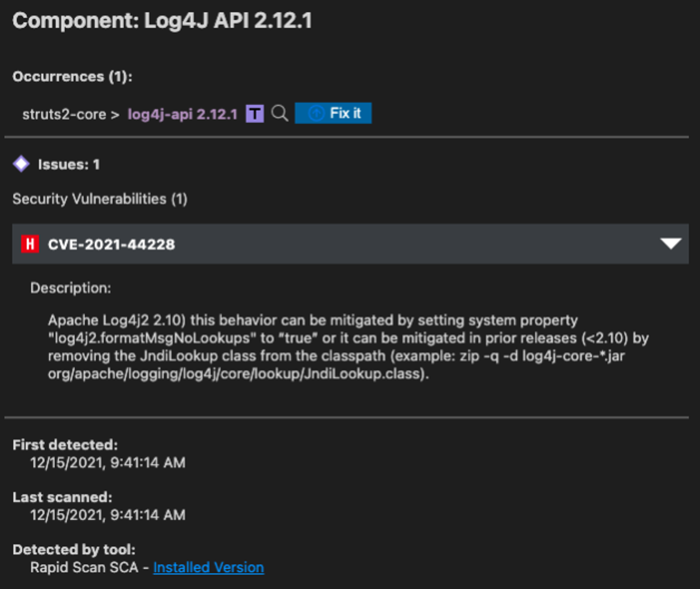Collapse the CVE-2021-44228 vulnerability panel

(x=672, y=244)
